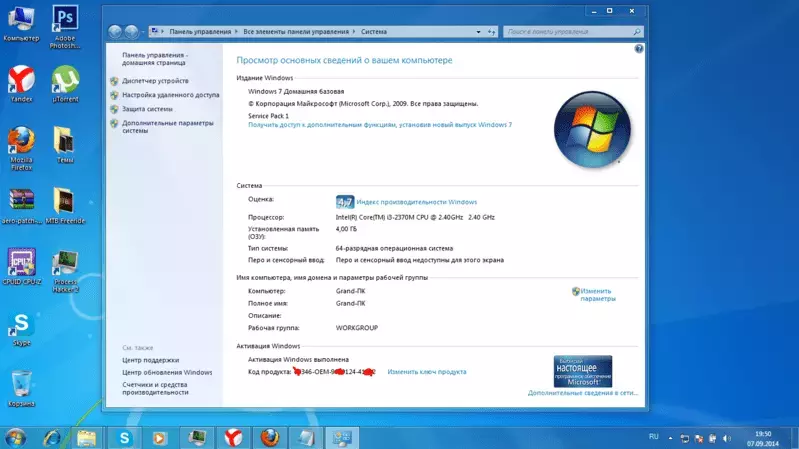This screenshot has height=449, width=799.
Task: Select the WORKGROUP value
Action: coord(357,328)
